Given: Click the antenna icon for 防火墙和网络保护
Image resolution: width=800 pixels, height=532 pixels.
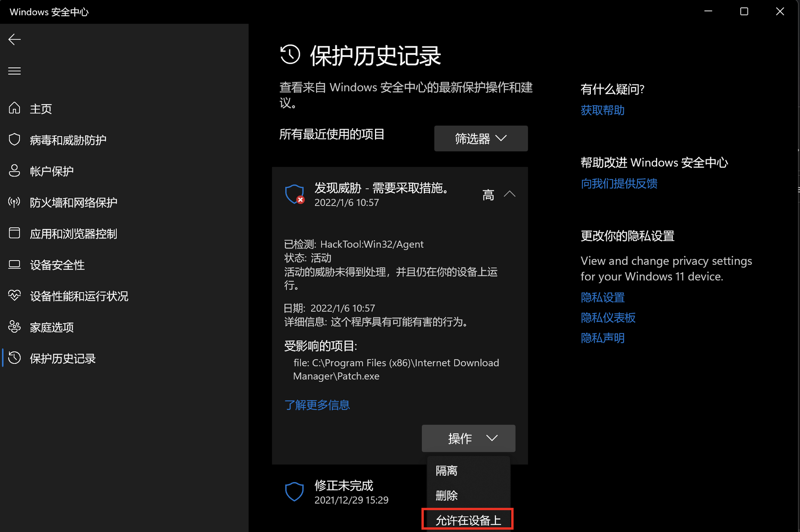Looking at the screenshot, I should pyautogui.click(x=15, y=202).
